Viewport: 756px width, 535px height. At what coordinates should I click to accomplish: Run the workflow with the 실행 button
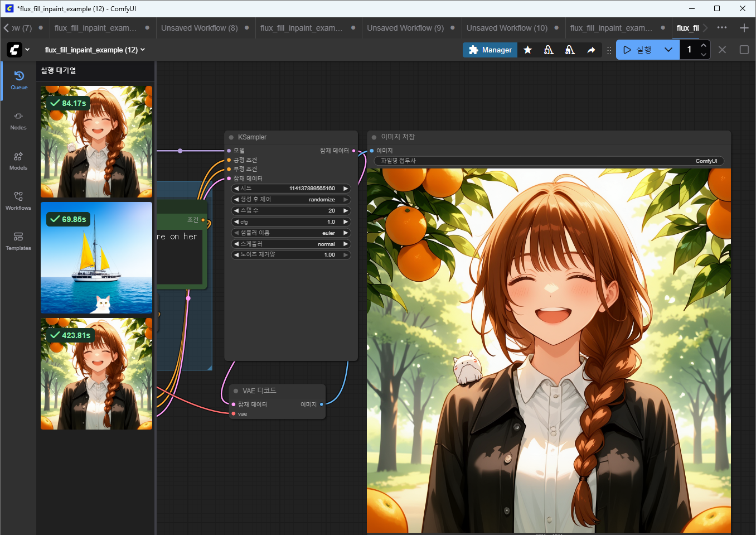[637, 50]
